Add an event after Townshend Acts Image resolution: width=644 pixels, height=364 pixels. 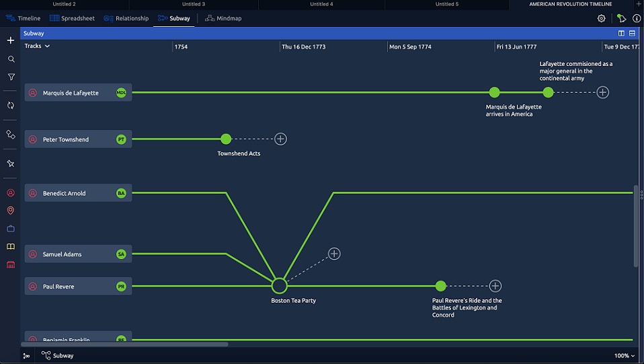click(280, 139)
